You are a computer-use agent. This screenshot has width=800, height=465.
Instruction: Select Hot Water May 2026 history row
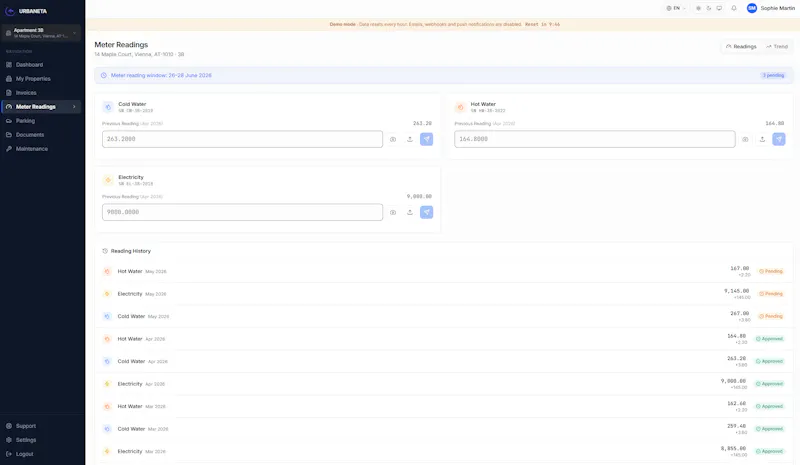click(443, 272)
